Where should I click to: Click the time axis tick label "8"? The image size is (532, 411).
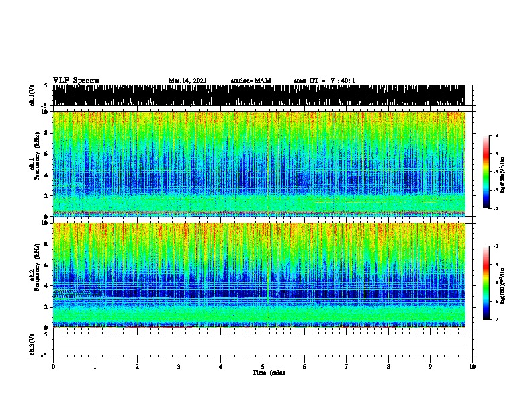[388, 367]
